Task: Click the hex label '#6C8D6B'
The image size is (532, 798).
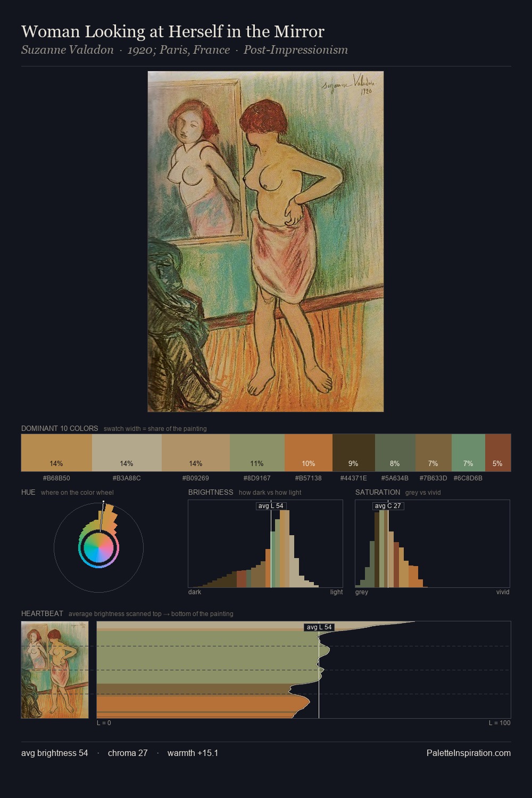Action: 468,478
